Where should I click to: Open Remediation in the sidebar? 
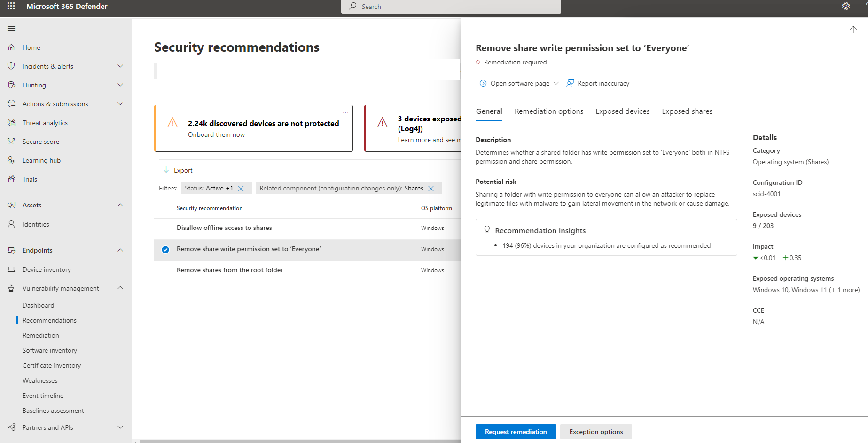coord(41,335)
